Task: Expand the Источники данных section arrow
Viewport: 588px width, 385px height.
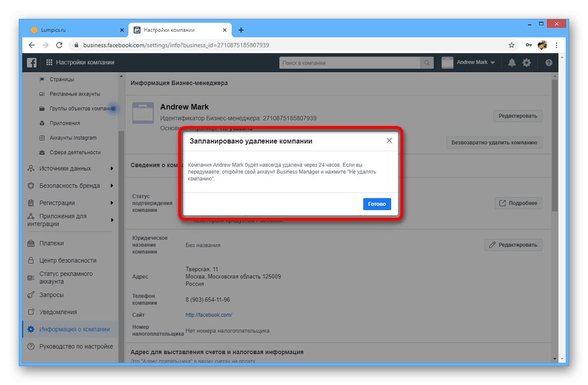Action: click(112, 168)
